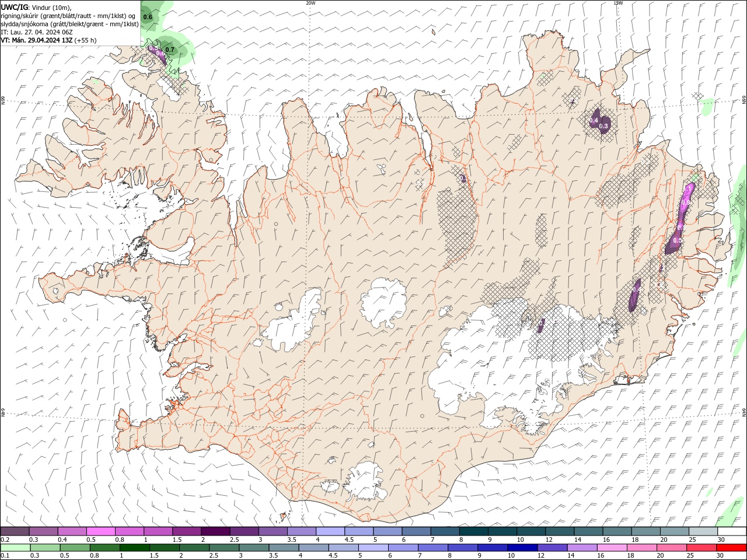The width and height of the screenshot is (747, 560).
Task: Click the '64N' latitude label on right edge
Action: click(x=744, y=412)
